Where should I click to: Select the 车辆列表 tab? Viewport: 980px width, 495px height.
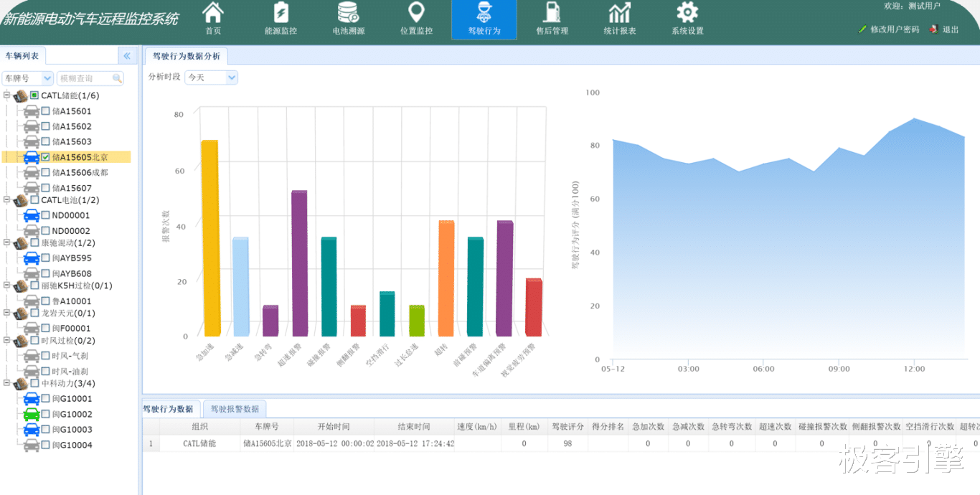pyautogui.click(x=22, y=55)
